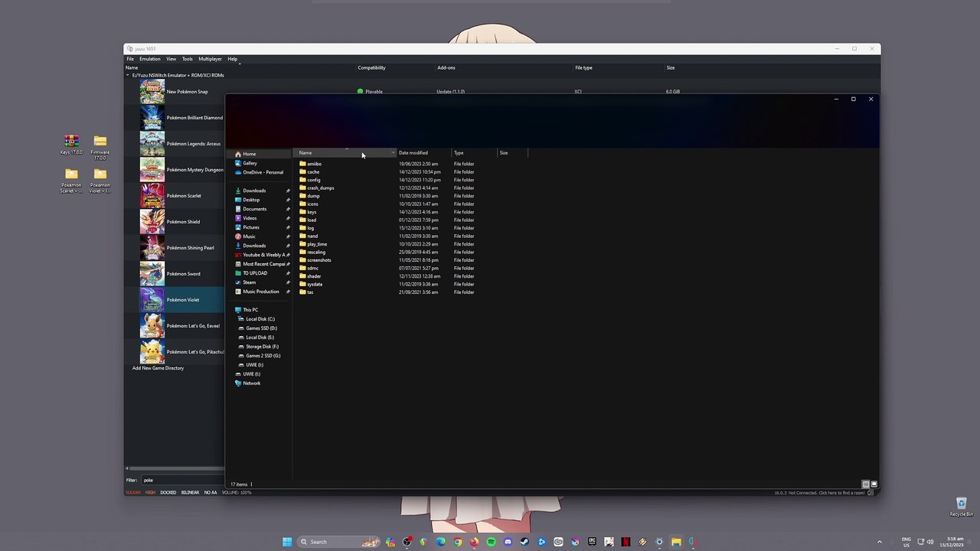Open Keys 17.0.0 archive on desktop

tap(71, 142)
